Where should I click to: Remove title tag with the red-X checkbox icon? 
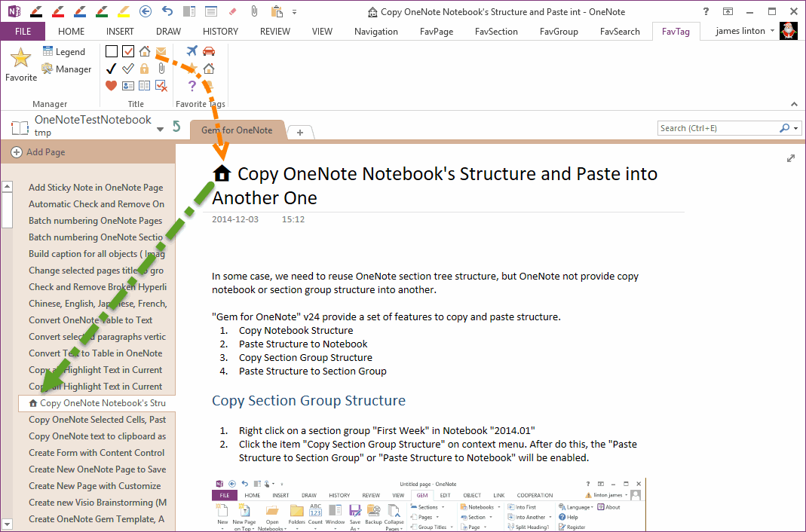point(161,86)
